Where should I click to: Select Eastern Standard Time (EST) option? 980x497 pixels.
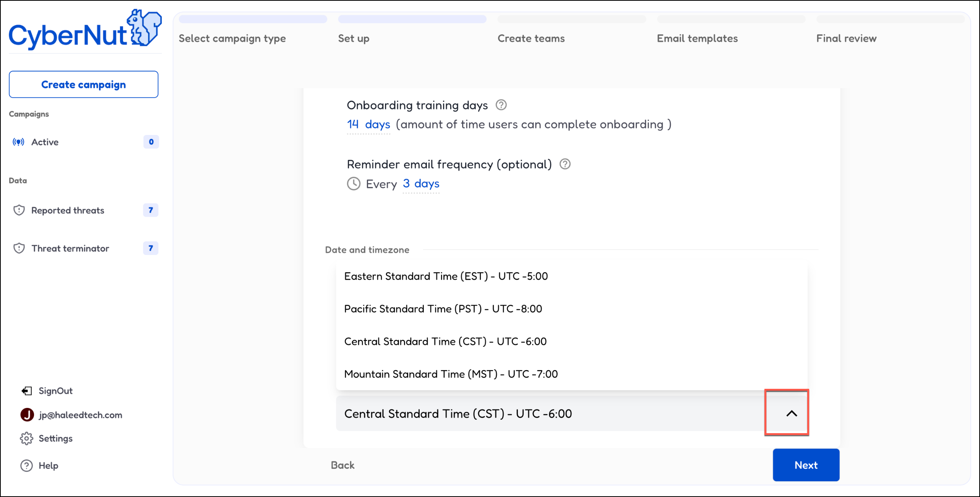coord(446,276)
